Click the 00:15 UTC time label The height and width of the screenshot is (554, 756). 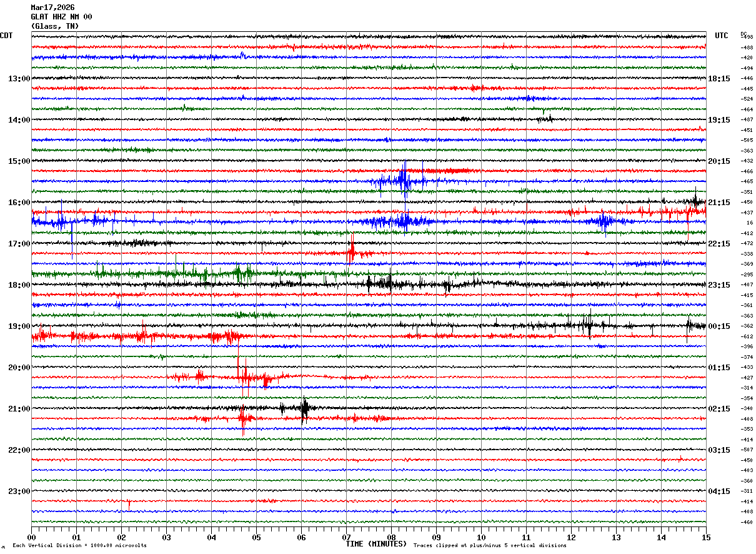click(719, 326)
